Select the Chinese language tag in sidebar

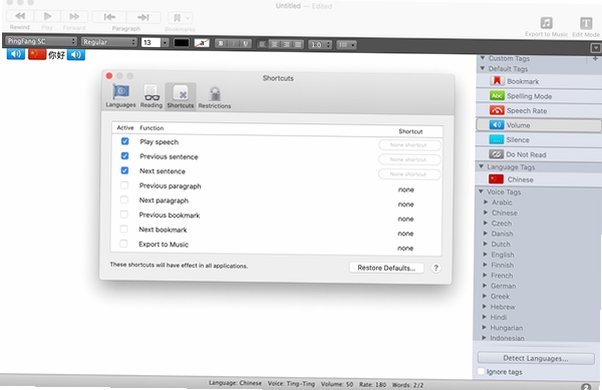(539, 179)
